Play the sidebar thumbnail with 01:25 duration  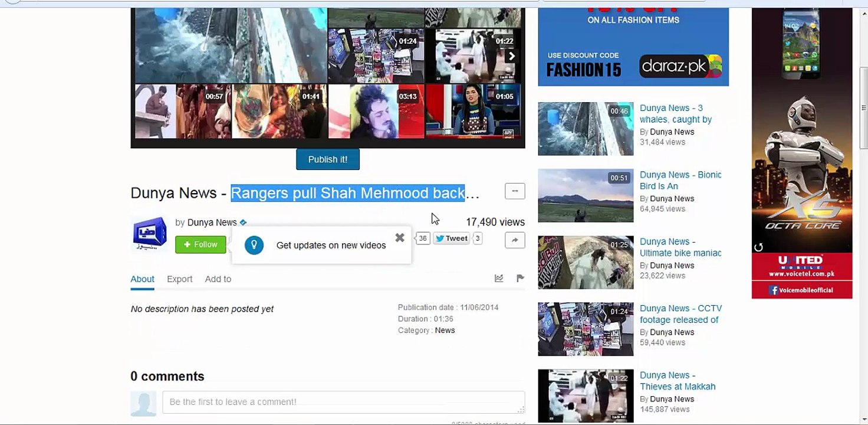click(x=586, y=263)
